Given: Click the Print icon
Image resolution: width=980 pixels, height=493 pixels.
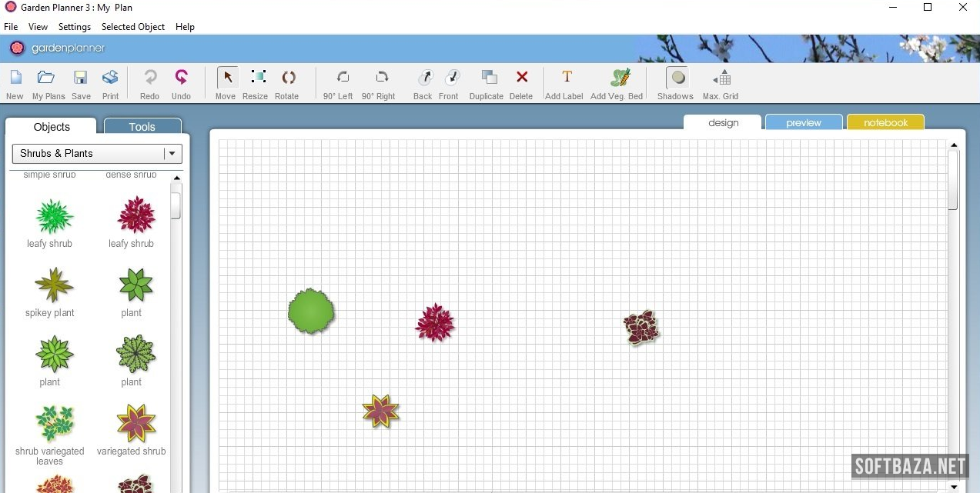Looking at the screenshot, I should [x=110, y=78].
